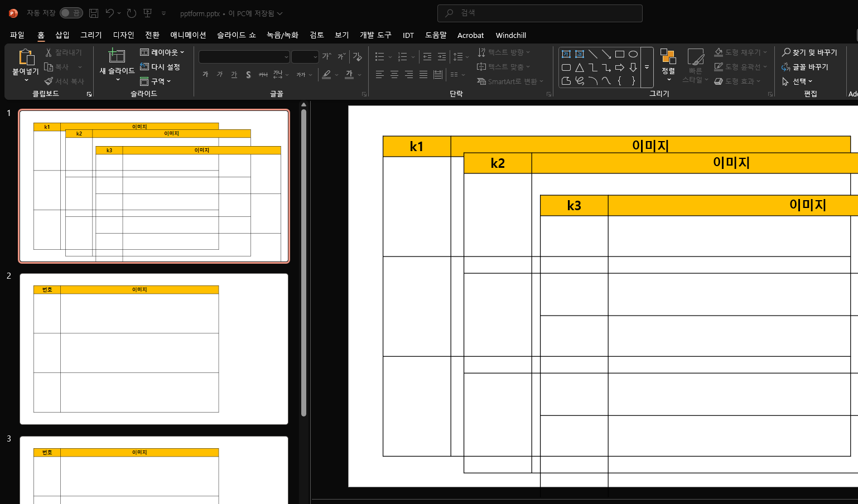858x504 pixels.
Task: Click the Redo arrow icon
Action: [132, 13]
